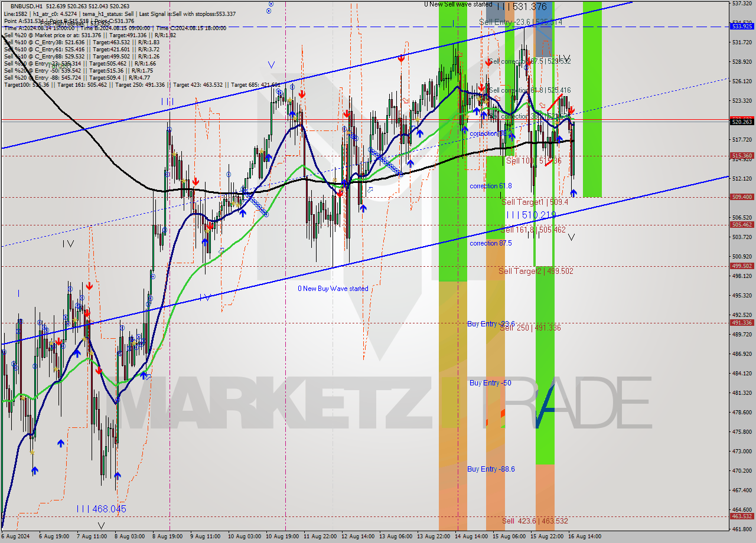The image size is (756, 543).
Task: Click the '6 Aug 2024' date label
Action: click(15, 537)
